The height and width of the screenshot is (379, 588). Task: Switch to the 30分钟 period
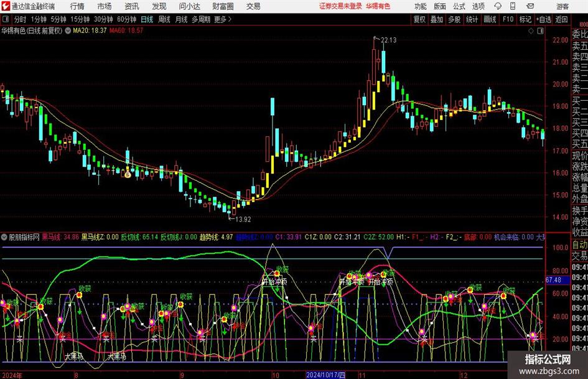(103, 19)
